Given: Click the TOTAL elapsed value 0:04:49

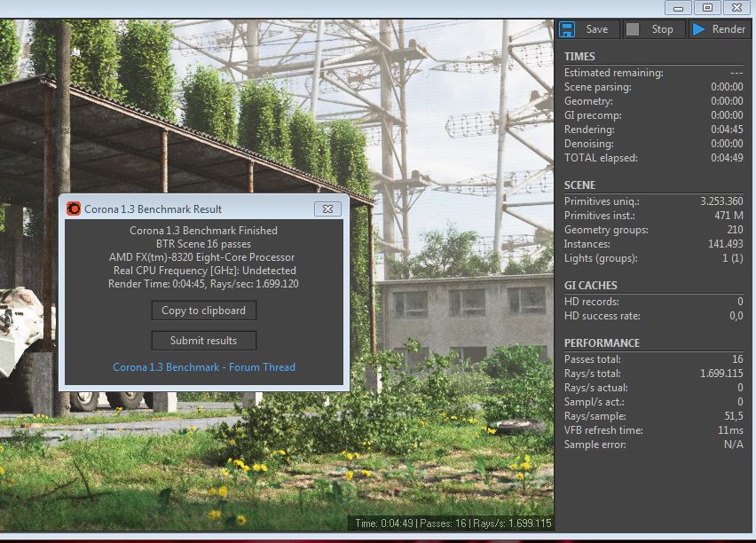Looking at the screenshot, I should click(727, 158).
